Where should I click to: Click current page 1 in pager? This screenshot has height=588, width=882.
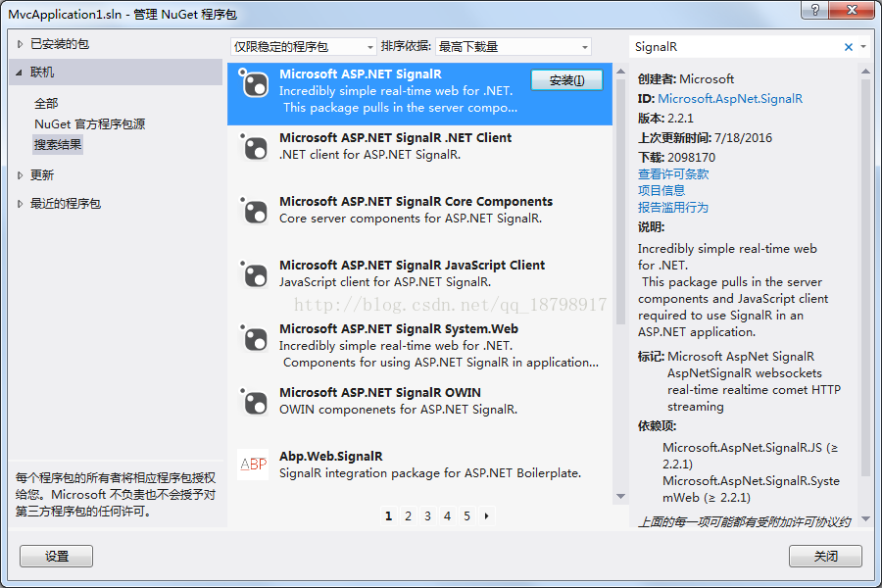(388, 516)
